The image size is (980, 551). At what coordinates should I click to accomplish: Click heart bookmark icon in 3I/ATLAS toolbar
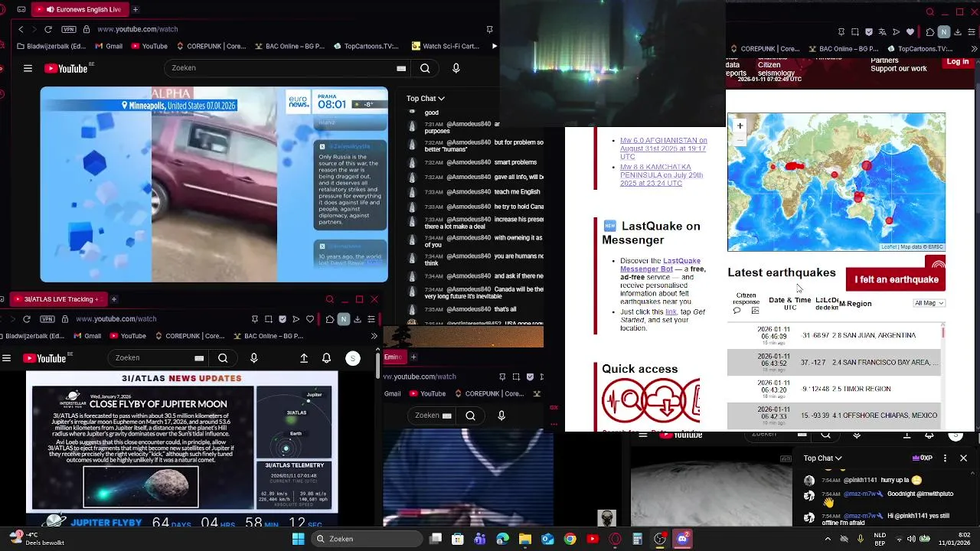pyautogui.click(x=310, y=319)
